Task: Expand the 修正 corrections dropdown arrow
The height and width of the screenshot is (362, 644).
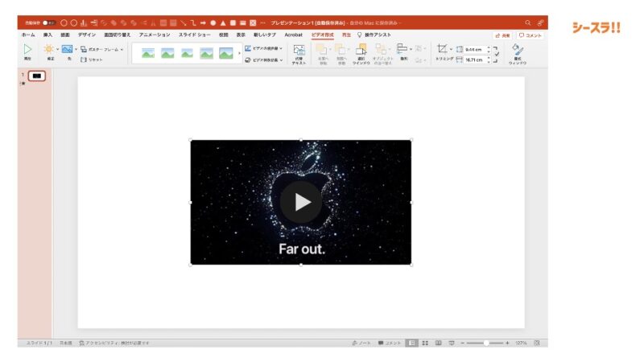Action: point(57,49)
